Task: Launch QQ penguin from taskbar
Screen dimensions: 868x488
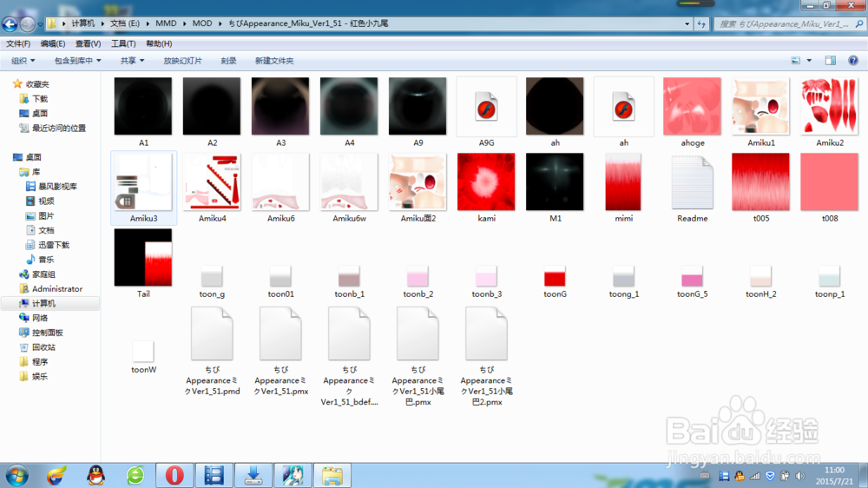Action: pos(95,475)
